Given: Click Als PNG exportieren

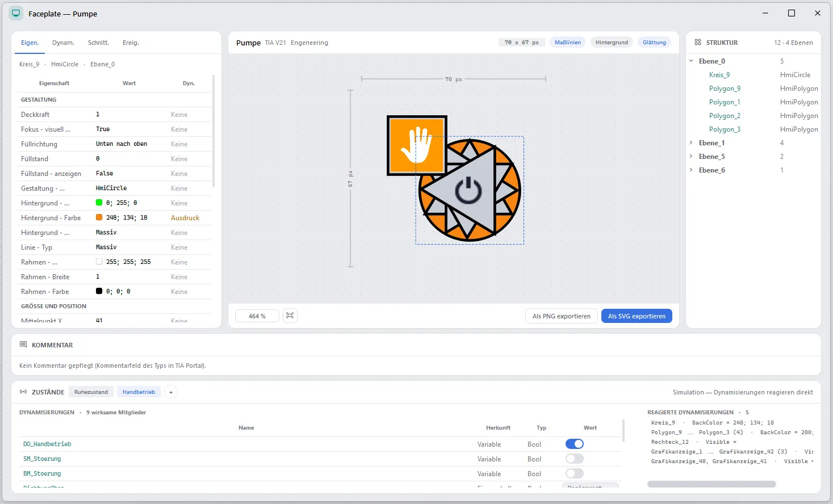Looking at the screenshot, I should [x=562, y=316].
